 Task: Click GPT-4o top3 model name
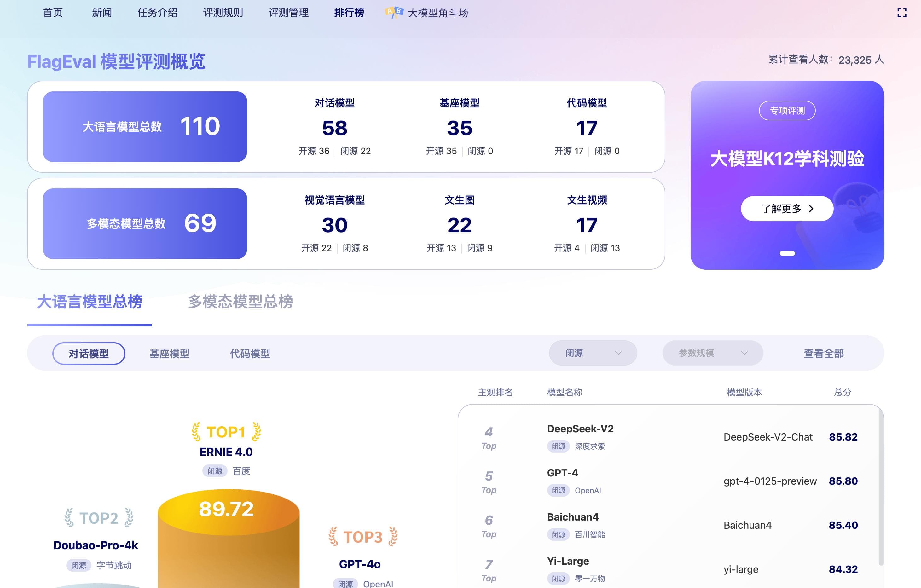click(x=360, y=564)
